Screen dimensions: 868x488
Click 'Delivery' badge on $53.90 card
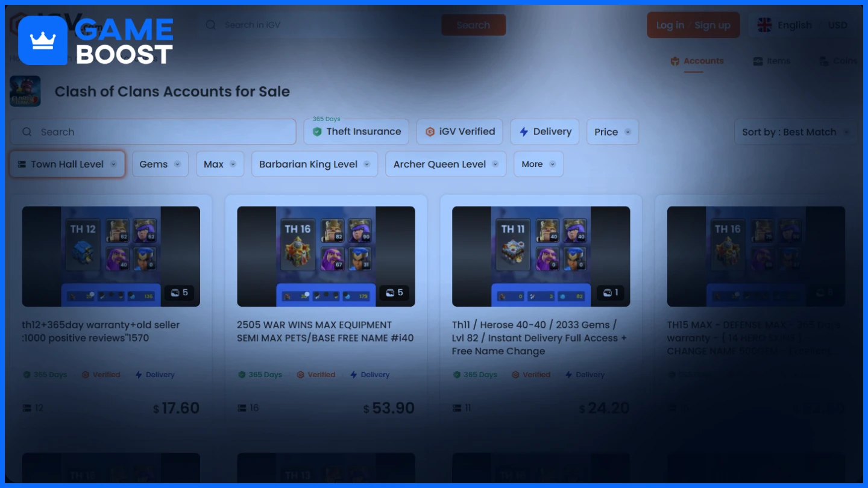coord(370,375)
